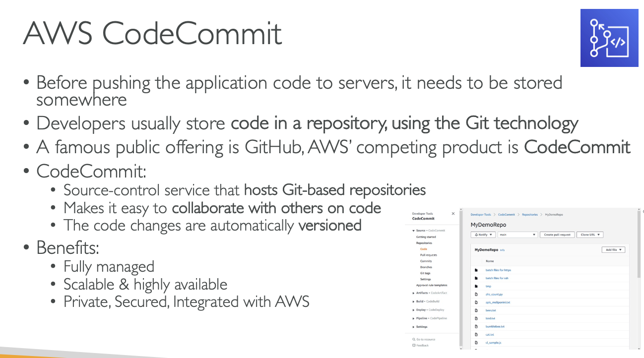The image size is (644, 358).
Task: Collapse the Source CodeCommit section
Action: [413, 231]
